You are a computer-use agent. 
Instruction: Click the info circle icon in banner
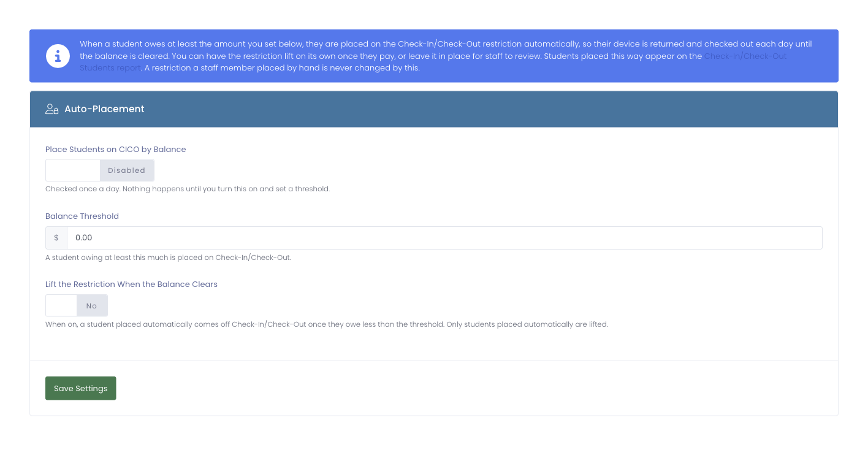58,56
